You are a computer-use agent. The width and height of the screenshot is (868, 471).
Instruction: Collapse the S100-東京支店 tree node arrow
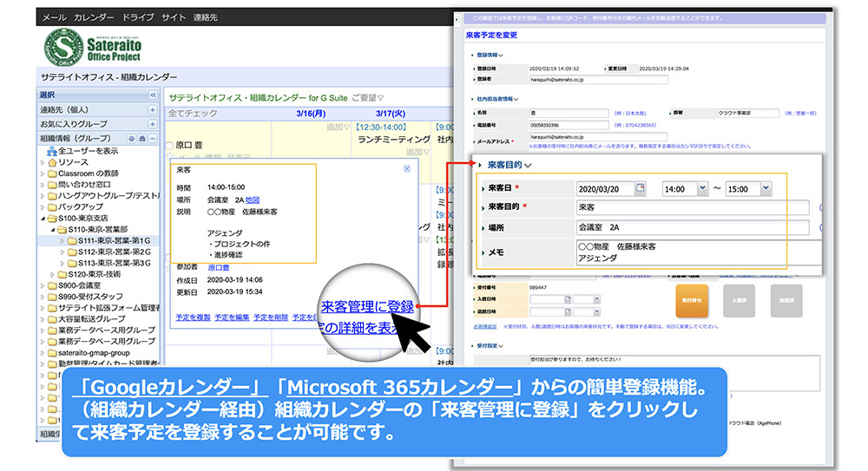43,219
